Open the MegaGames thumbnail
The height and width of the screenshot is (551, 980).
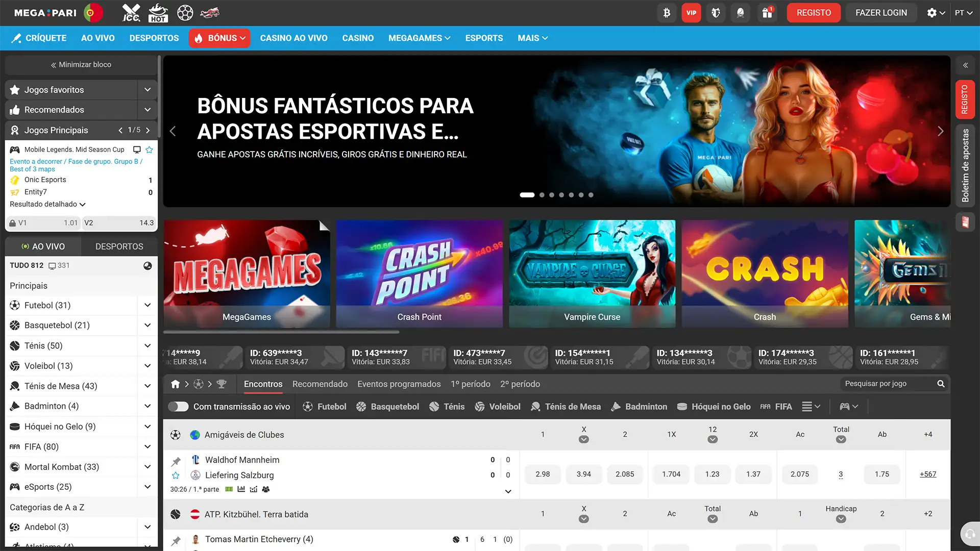[247, 274]
